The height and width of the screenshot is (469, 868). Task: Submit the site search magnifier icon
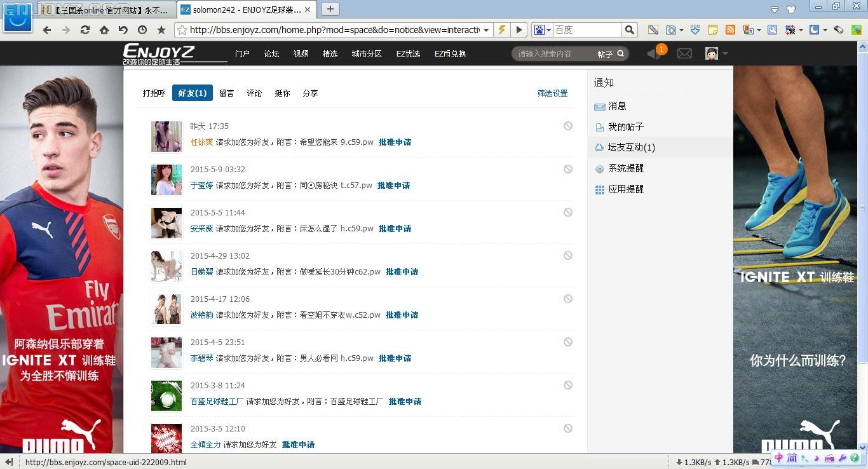[x=621, y=54]
